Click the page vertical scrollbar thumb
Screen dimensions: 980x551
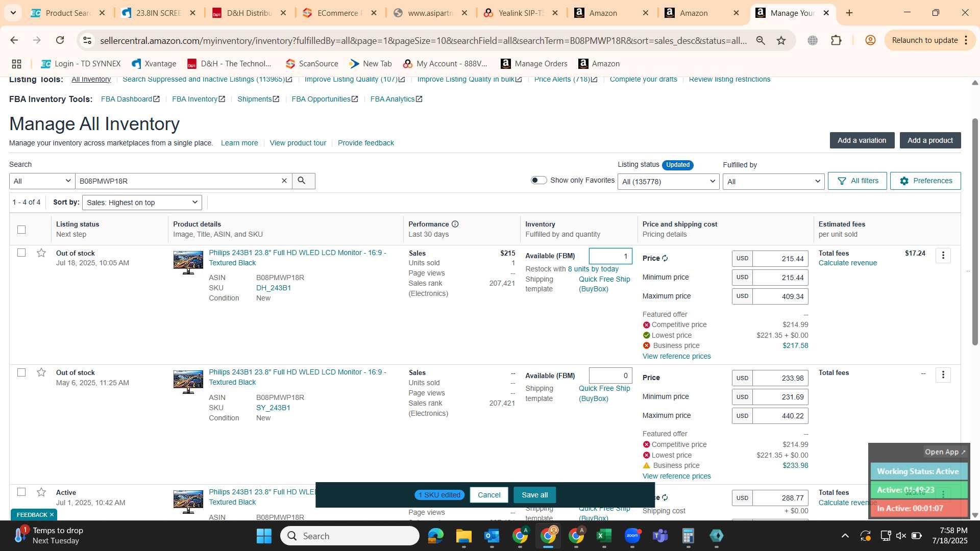[975, 232]
